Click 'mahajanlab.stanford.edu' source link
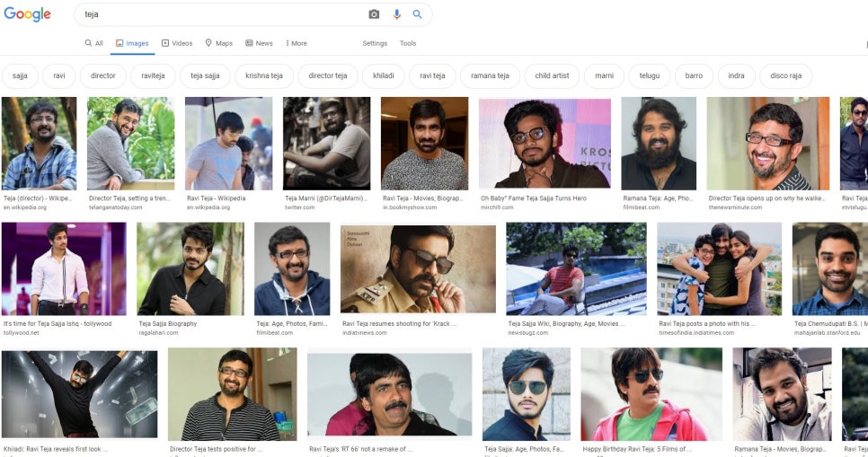This screenshot has width=868, height=457. (x=827, y=333)
